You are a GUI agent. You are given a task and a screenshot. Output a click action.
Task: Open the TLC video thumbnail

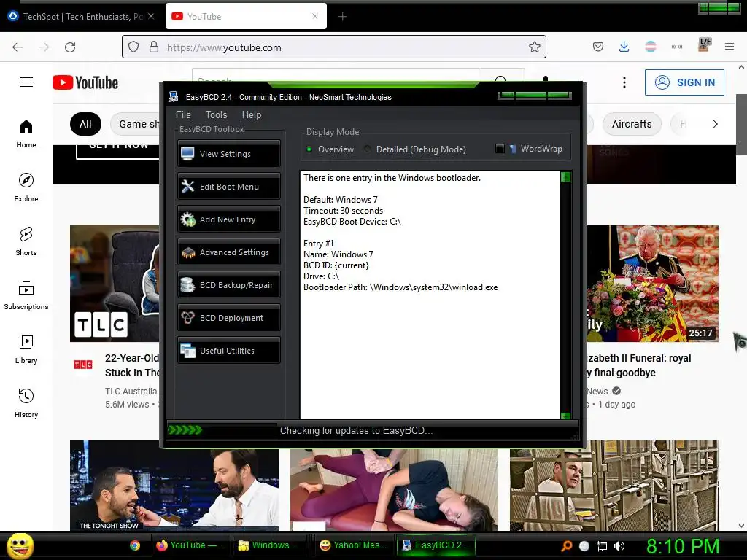tap(115, 284)
